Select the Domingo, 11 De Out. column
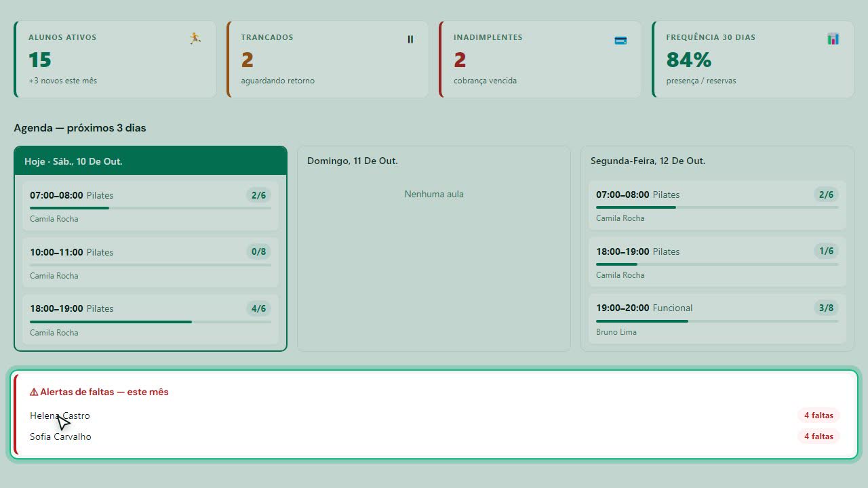868x488 pixels. pyautogui.click(x=434, y=249)
